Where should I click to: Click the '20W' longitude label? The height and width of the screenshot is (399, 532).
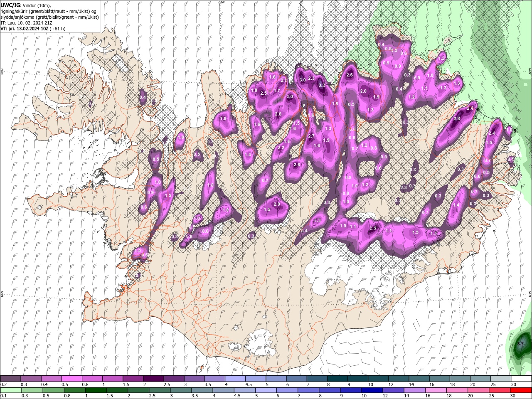[221, 2]
